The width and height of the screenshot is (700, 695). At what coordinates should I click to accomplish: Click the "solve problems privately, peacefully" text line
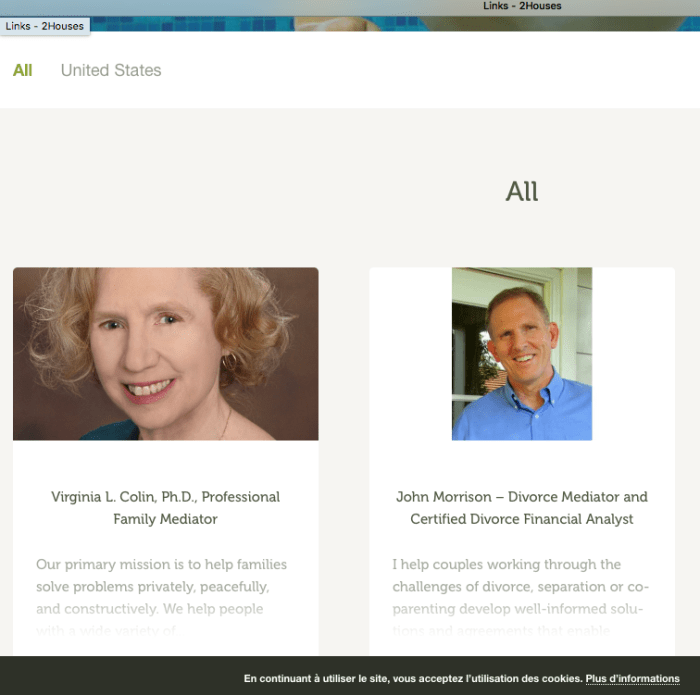point(152,587)
